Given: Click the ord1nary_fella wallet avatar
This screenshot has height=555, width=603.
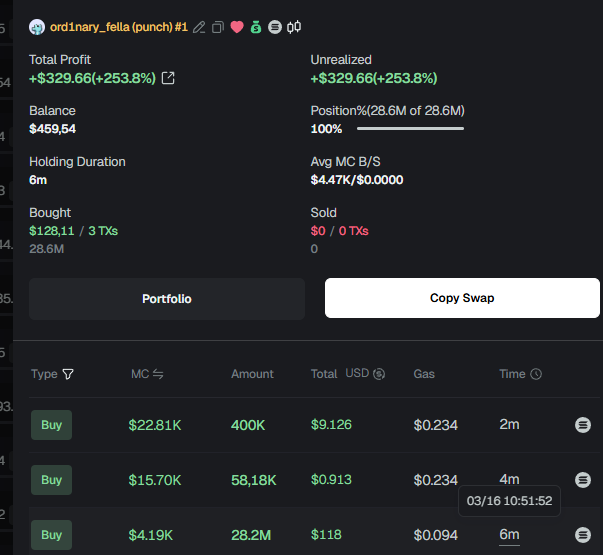Looking at the screenshot, I should [37, 27].
